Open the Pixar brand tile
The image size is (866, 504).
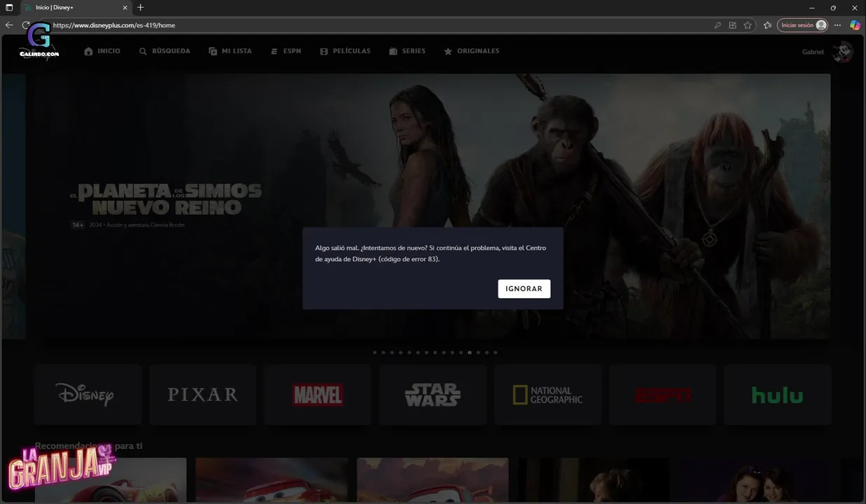[203, 395]
